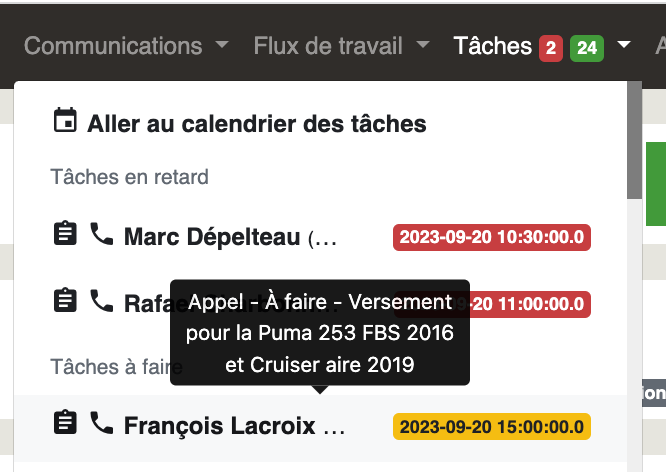Screen dimensions: 666x472
Task: Open the François Lacroix task entry
Action: pyautogui.click(x=321, y=428)
